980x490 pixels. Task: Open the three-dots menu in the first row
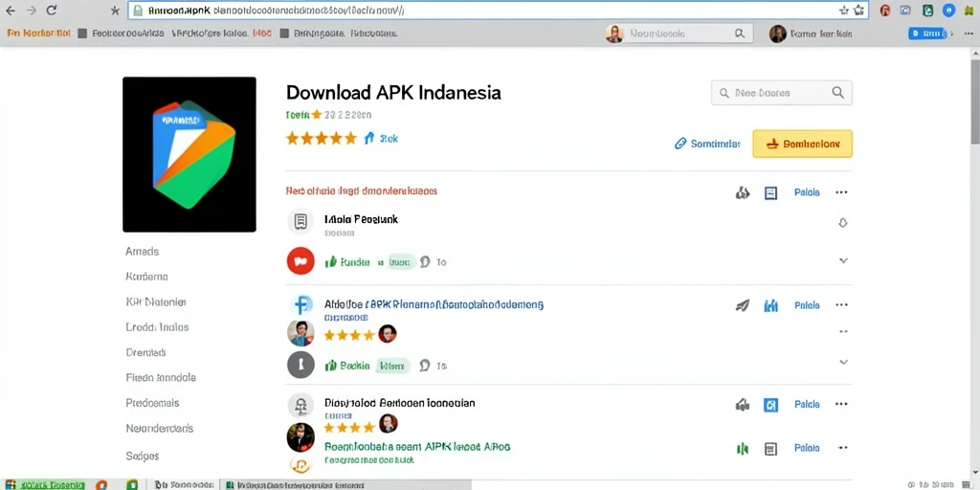tap(842, 192)
